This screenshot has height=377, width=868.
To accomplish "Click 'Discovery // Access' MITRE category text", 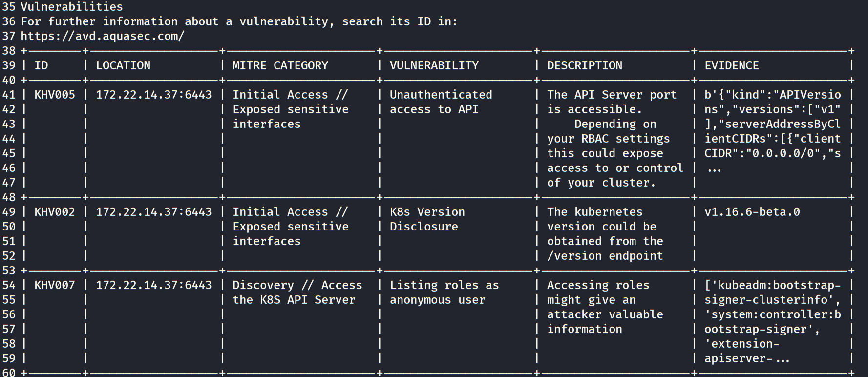I will click(x=297, y=285).
